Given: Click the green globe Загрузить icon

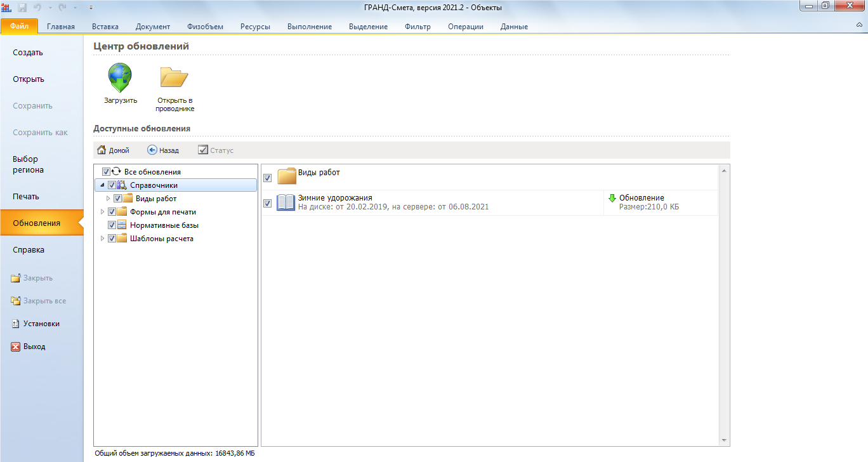Looking at the screenshot, I should pyautogui.click(x=120, y=77).
